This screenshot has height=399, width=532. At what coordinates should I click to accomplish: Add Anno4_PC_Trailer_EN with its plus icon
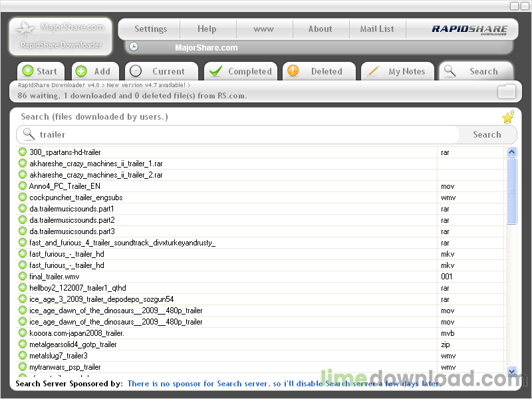pos(23,186)
